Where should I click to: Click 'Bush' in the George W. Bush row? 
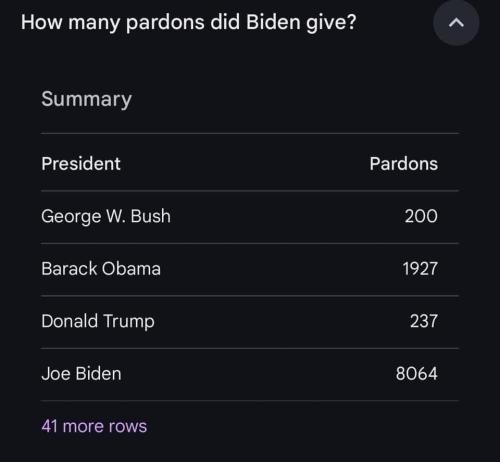(151, 216)
